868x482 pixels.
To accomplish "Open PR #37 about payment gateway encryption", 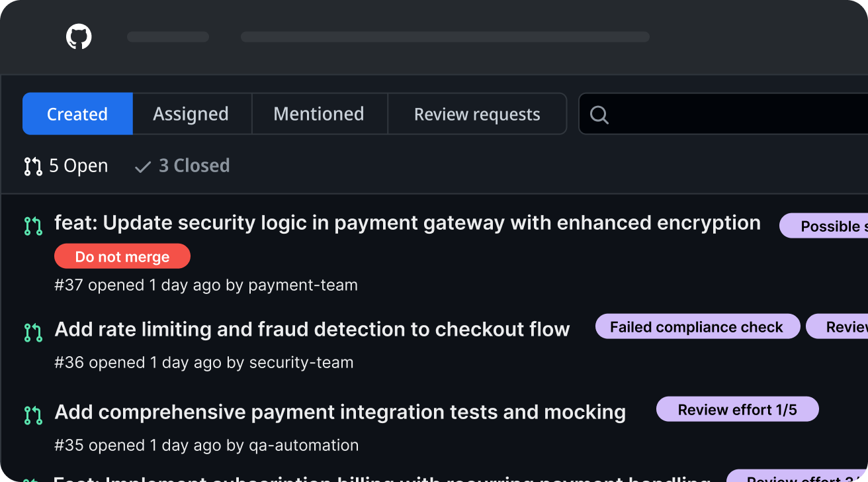I will tap(407, 223).
